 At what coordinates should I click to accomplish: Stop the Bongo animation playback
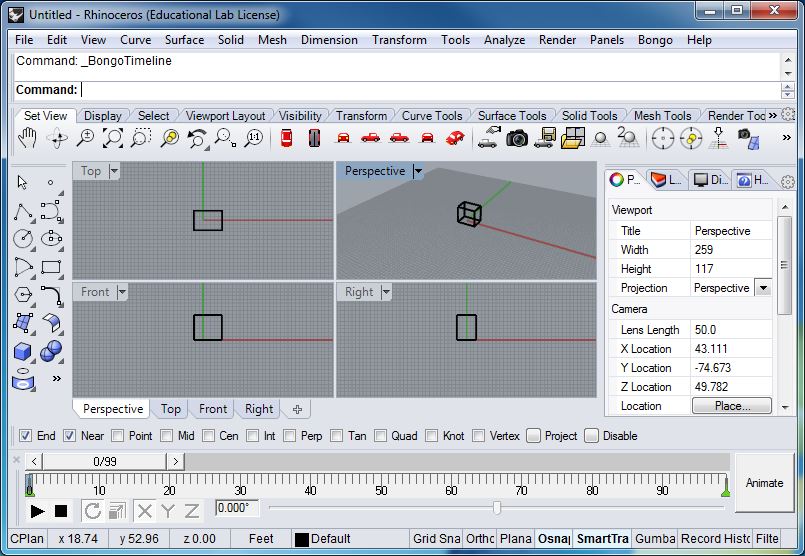[x=61, y=511]
